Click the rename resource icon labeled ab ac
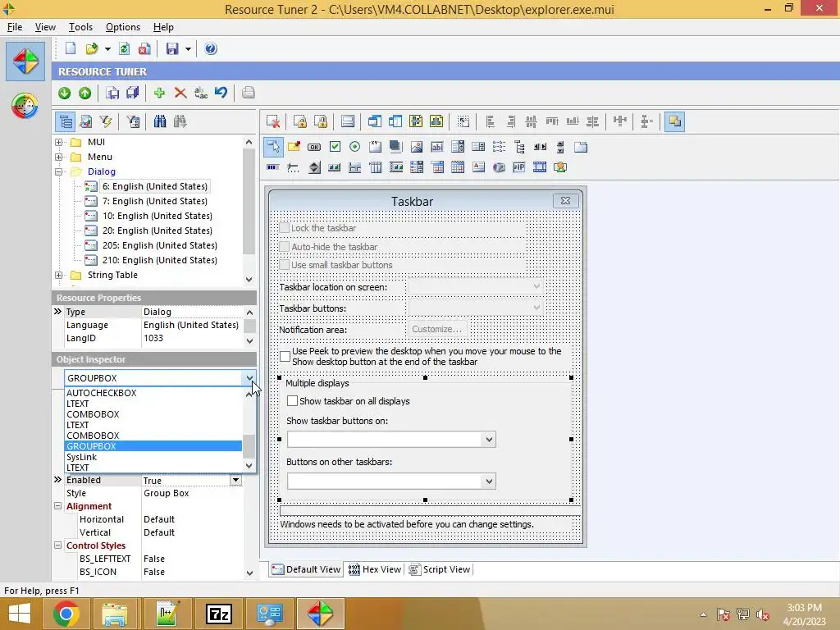The image size is (840, 630). click(201, 94)
